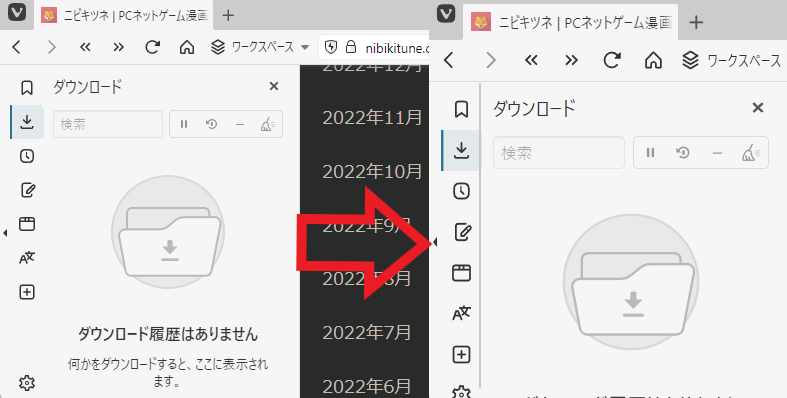Pause all downloads in left panel
Image resolution: width=787 pixels, height=398 pixels.
click(184, 124)
